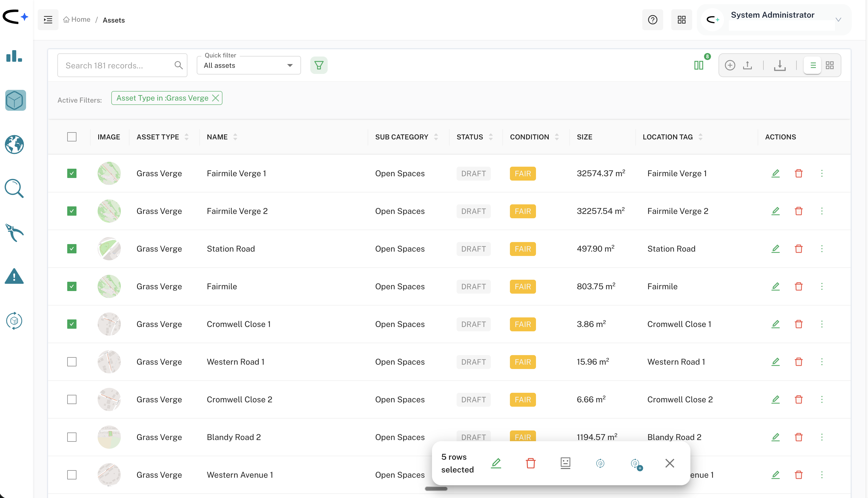Uncheck the Cromwell Close 1 checkbox

[x=72, y=324]
